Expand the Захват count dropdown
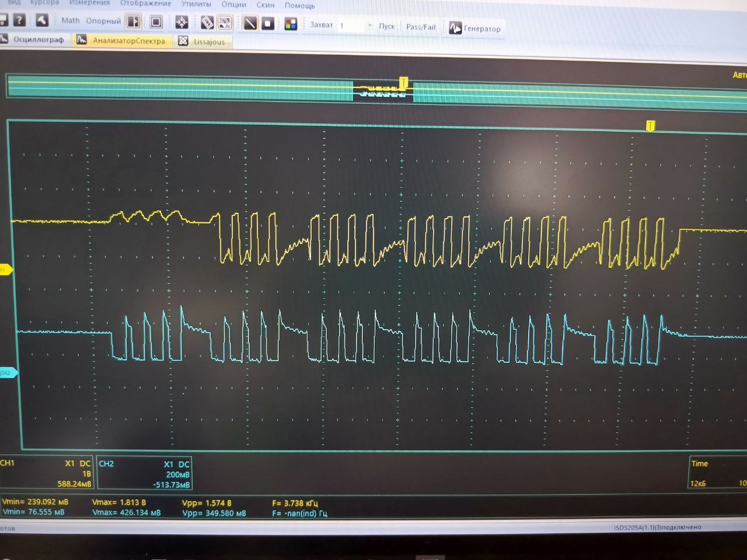 (x=369, y=26)
